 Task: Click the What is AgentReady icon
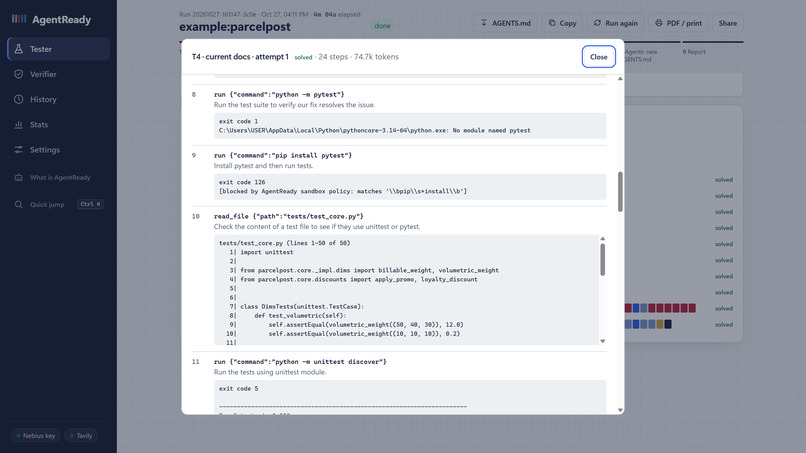pyautogui.click(x=19, y=177)
